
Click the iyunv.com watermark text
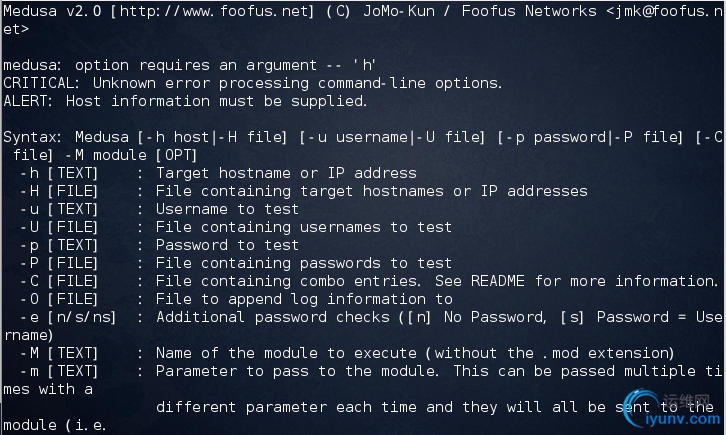(x=682, y=419)
